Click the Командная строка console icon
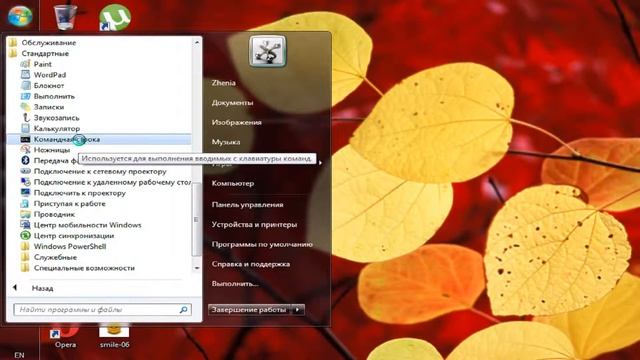The image size is (640, 360). point(25,139)
